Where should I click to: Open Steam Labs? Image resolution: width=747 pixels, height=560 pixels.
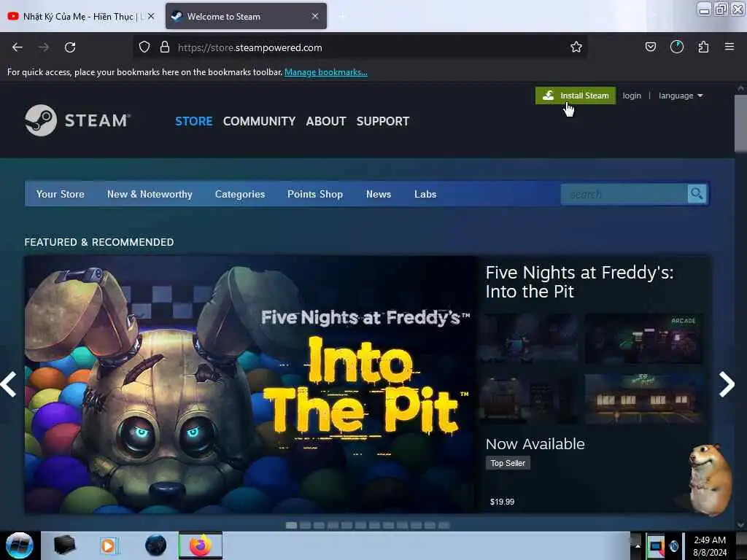point(425,194)
